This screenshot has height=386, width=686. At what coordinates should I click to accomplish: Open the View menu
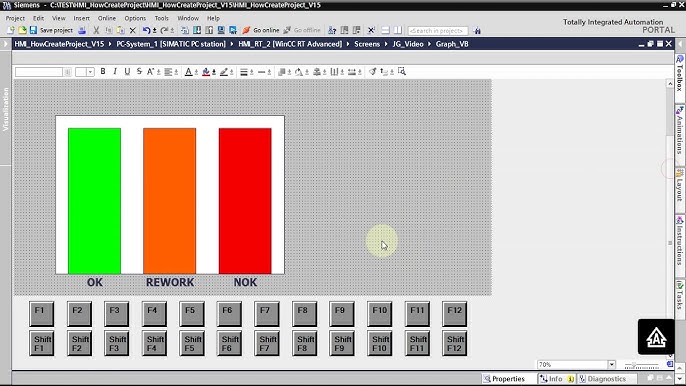(x=59, y=18)
